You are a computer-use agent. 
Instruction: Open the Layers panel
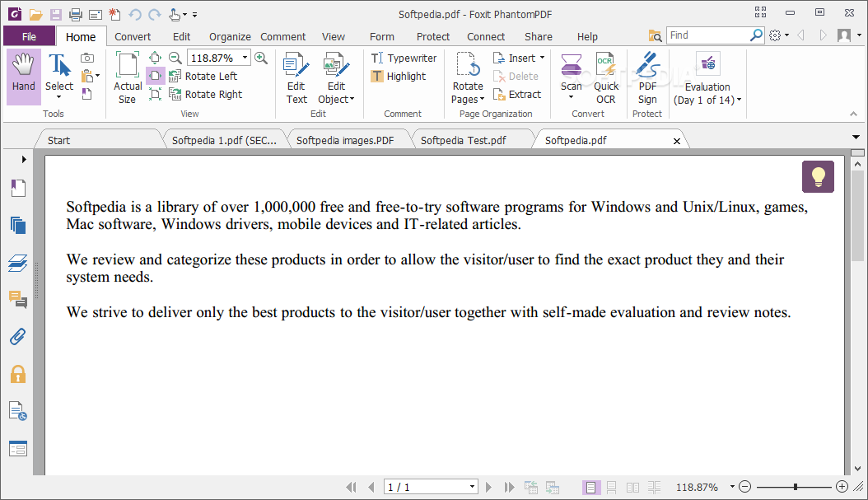tap(18, 263)
